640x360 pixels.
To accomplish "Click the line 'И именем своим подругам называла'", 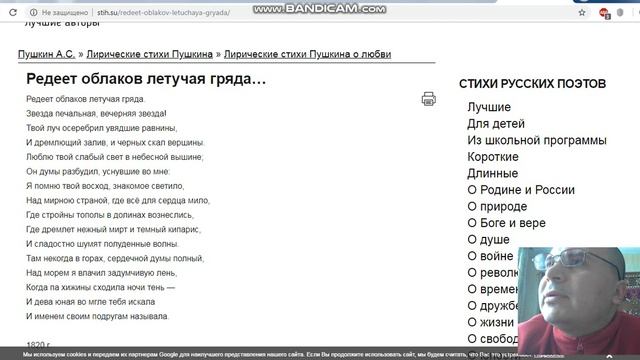I will [x=97, y=316].
